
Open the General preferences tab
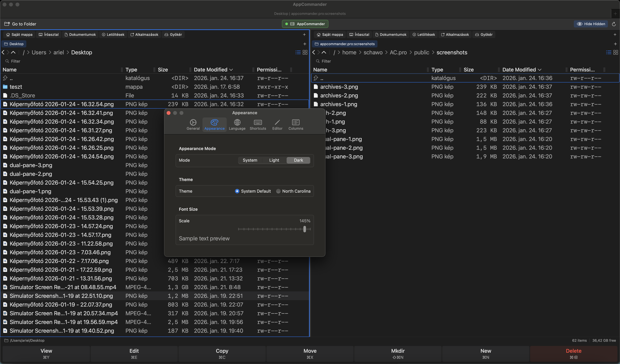[x=193, y=124]
